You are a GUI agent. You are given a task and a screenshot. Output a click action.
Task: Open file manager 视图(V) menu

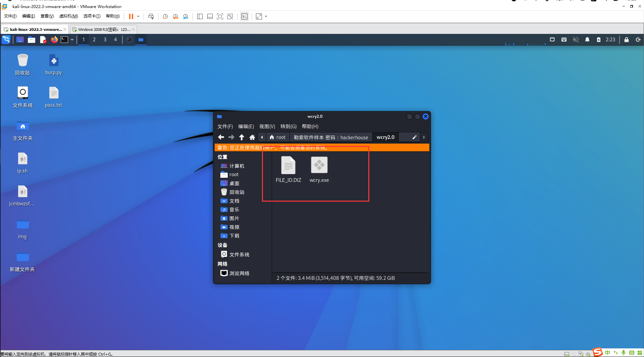pyautogui.click(x=267, y=126)
